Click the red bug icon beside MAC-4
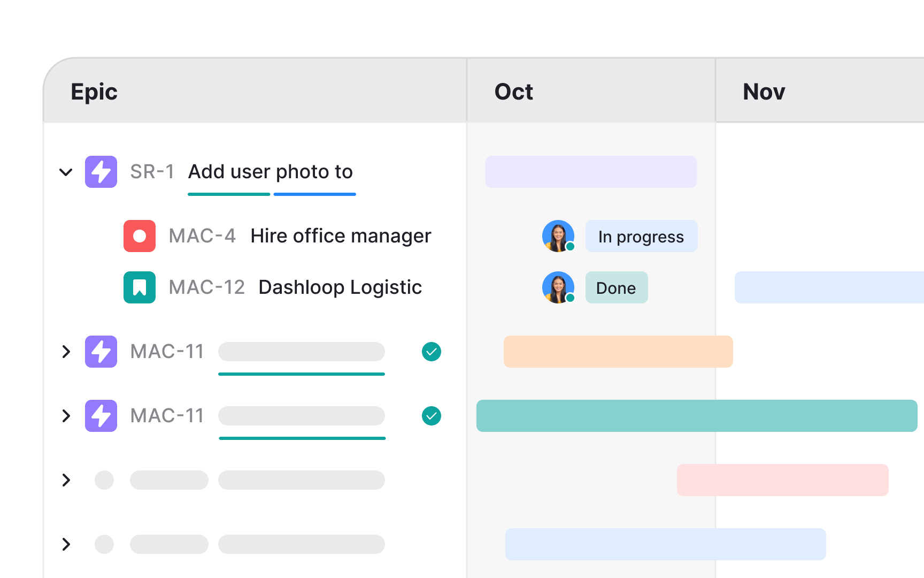The image size is (924, 578). pyautogui.click(x=140, y=236)
